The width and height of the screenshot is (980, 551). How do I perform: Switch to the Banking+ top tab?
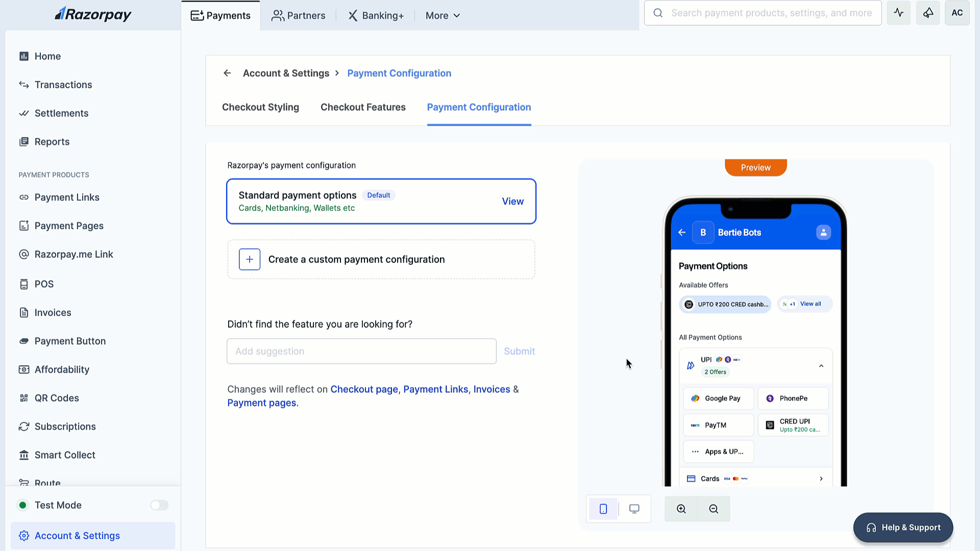(x=376, y=15)
